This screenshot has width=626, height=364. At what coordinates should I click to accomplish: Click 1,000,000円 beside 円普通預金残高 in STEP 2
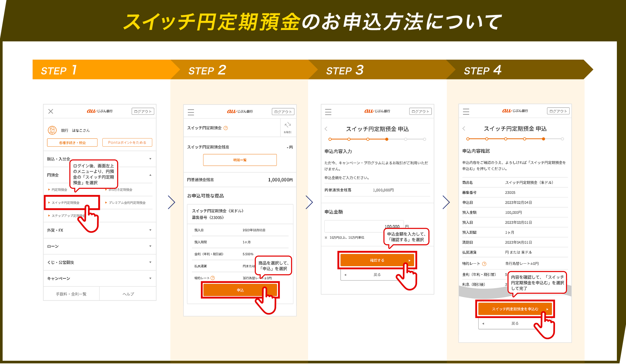pyautogui.click(x=280, y=180)
